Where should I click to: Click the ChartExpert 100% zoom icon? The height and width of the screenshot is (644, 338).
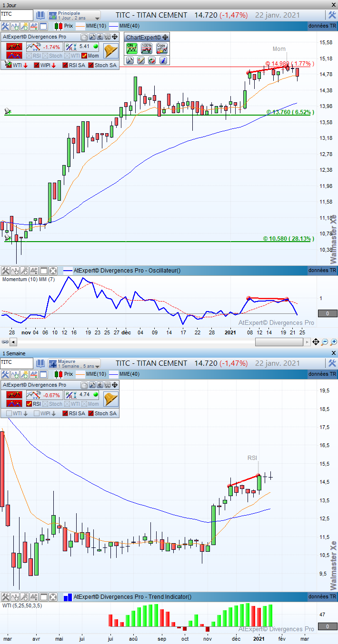click(147, 48)
